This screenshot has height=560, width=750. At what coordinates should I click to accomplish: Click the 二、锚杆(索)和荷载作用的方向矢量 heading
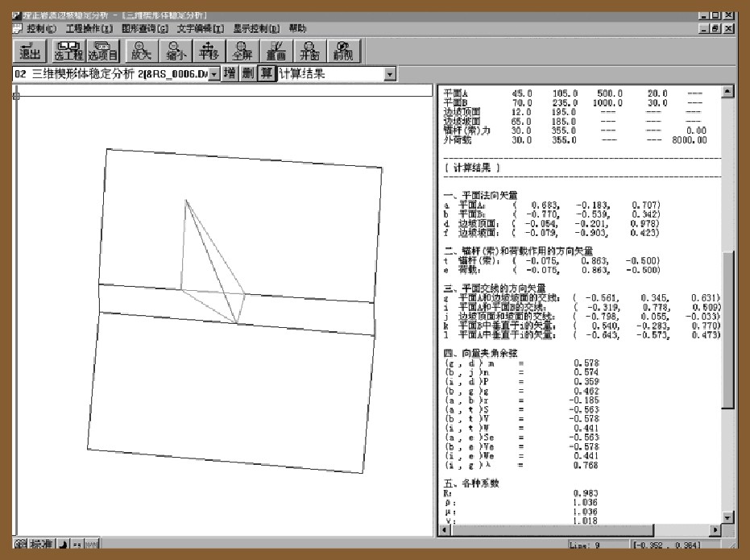coord(518,251)
